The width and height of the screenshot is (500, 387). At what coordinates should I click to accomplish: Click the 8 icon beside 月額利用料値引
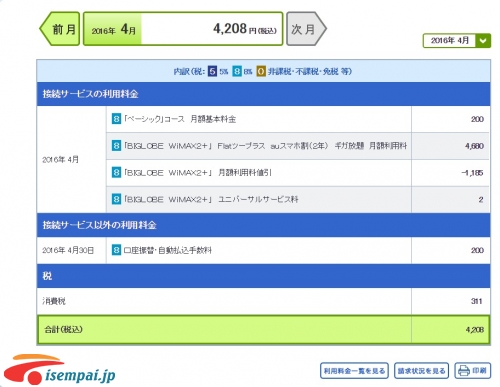click(x=116, y=172)
